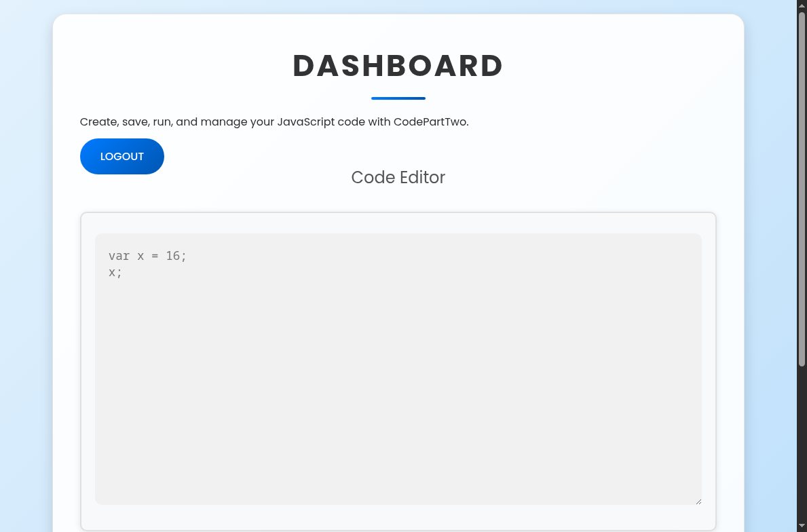The width and height of the screenshot is (807, 532).
Task: Click the LOGOUT button
Action: (x=121, y=156)
